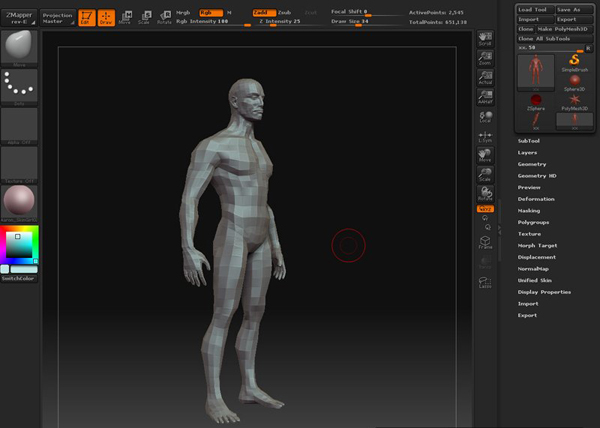Image resolution: width=600 pixels, height=428 pixels.
Task: Select the ZSphere tool
Action: point(536,102)
